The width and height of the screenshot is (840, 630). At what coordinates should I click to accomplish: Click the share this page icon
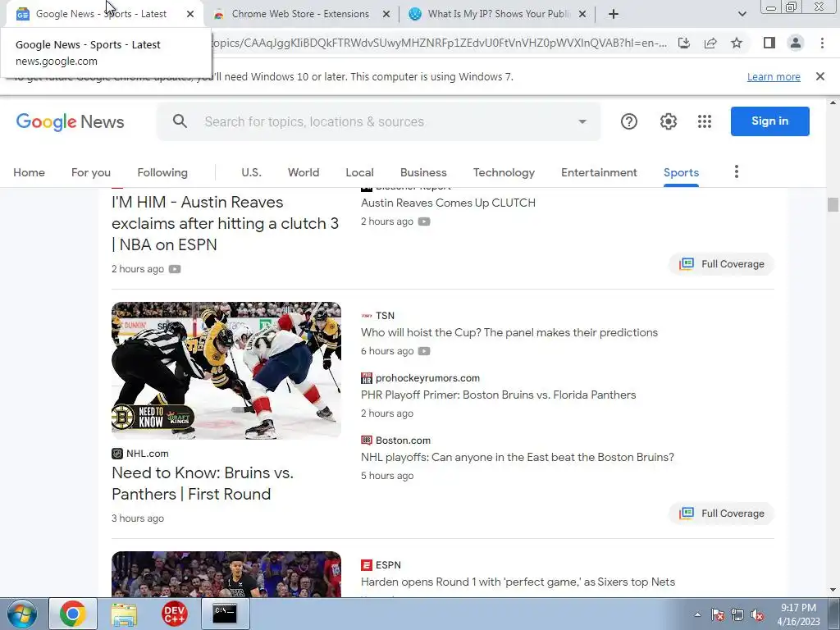click(x=710, y=43)
